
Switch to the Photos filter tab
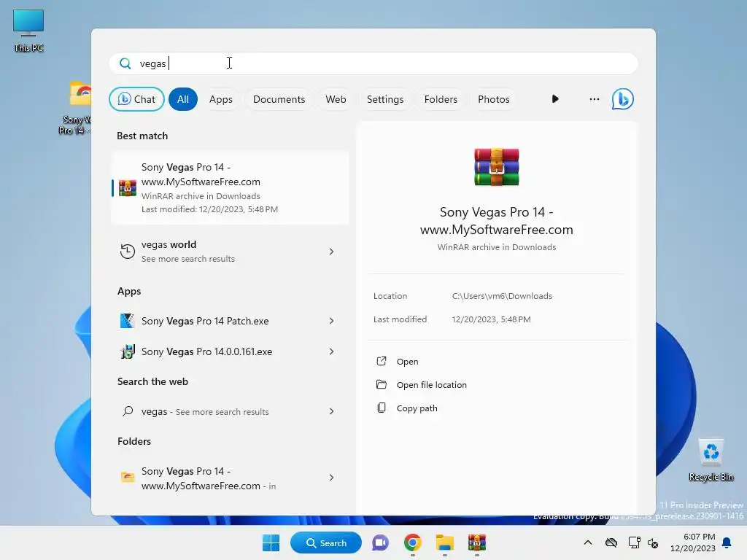(494, 99)
